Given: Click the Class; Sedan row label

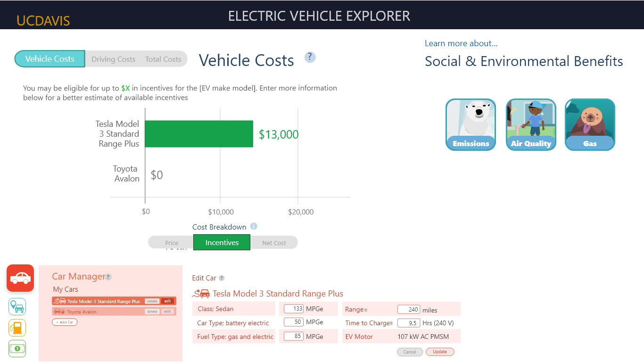Looking at the screenshot, I should pos(215,309).
